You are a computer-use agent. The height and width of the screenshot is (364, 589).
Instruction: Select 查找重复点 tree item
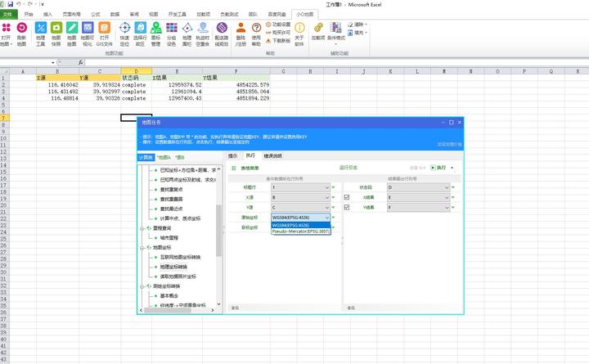pyautogui.click(x=171, y=190)
